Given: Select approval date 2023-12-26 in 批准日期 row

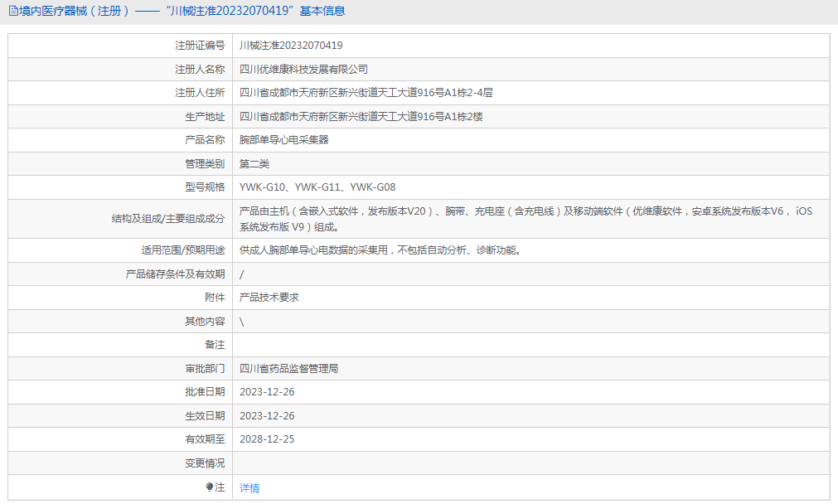Looking at the screenshot, I should (267, 392).
